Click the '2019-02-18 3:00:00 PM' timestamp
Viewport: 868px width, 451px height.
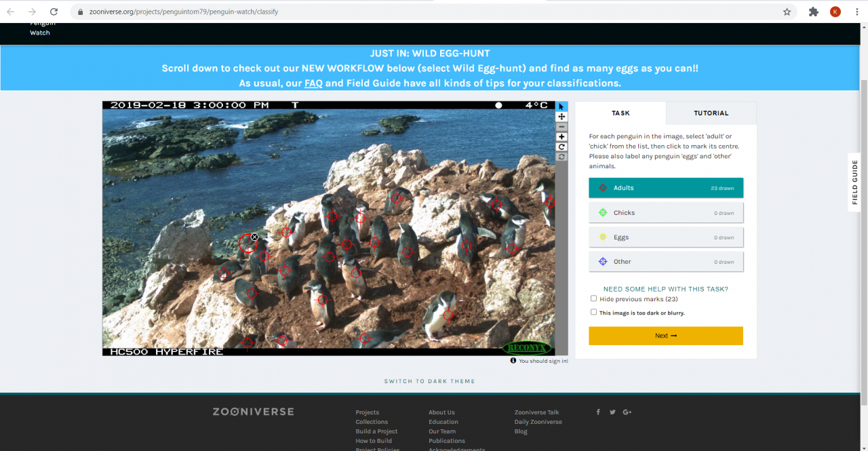[190, 105]
